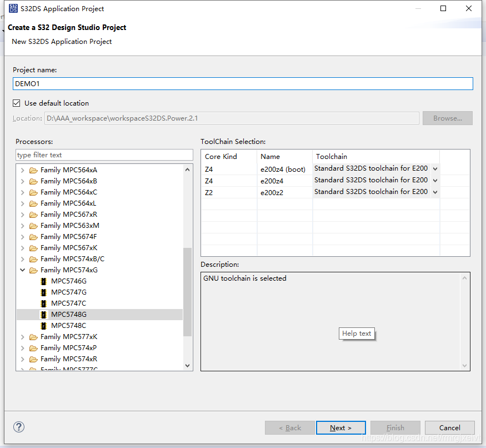The image size is (486, 448).
Task: Click the Family MPC563xM folder icon
Action: coord(33,226)
